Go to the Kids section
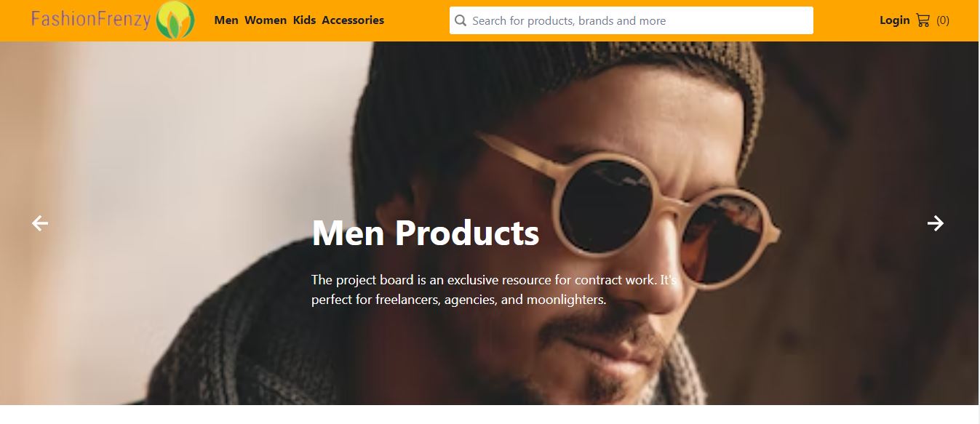The height and width of the screenshot is (424, 980). pyautogui.click(x=304, y=20)
